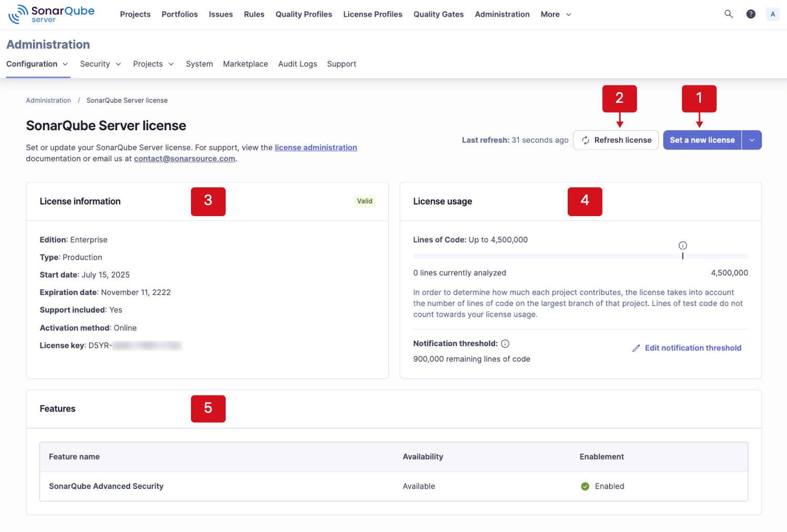Go to the Quality Gates menu item

[x=438, y=14]
